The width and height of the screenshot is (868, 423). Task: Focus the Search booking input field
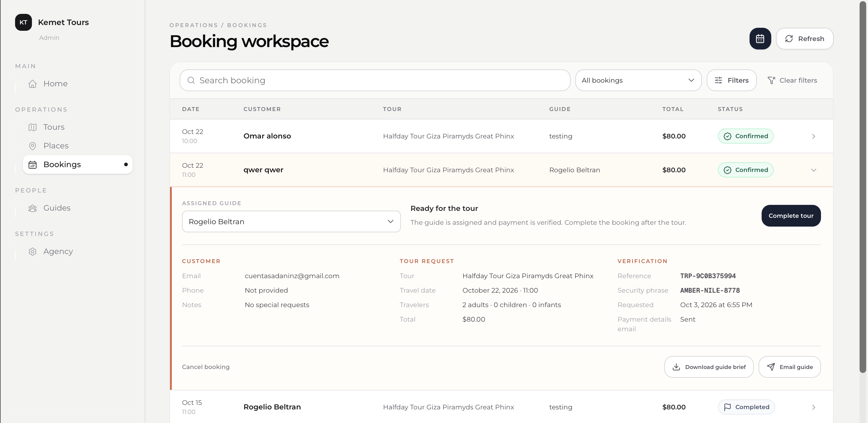click(375, 80)
